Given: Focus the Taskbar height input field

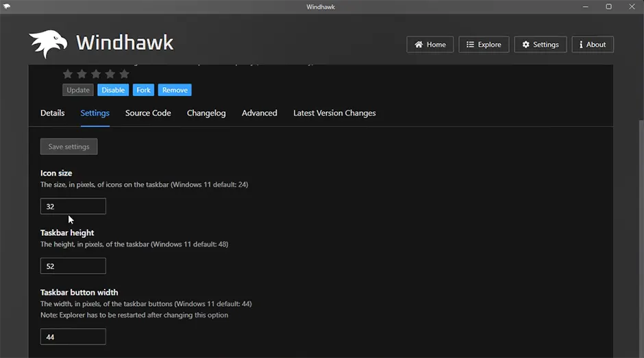Looking at the screenshot, I should (x=73, y=266).
